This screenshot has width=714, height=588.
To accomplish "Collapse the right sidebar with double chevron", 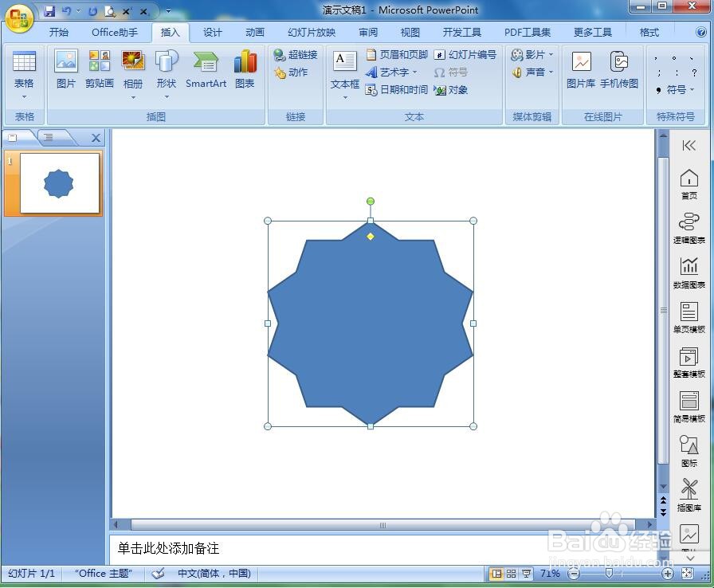I will pos(689,145).
